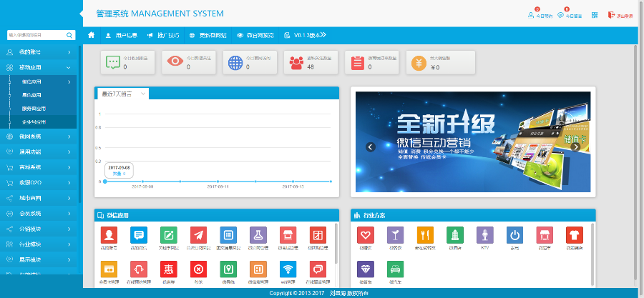Viewport: 644px width, 298px height.
Task: Open the purple diamond industry icon
Action: tap(366, 269)
